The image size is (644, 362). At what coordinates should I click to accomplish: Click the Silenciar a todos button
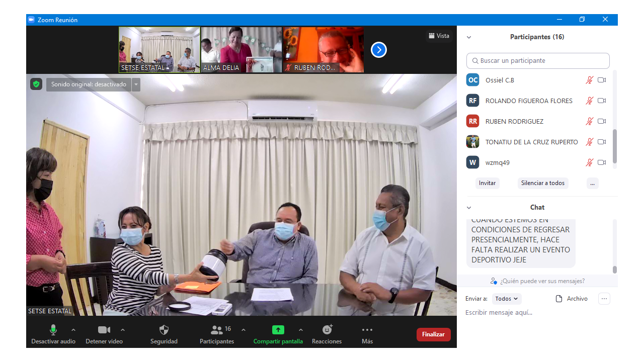pos(543,183)
